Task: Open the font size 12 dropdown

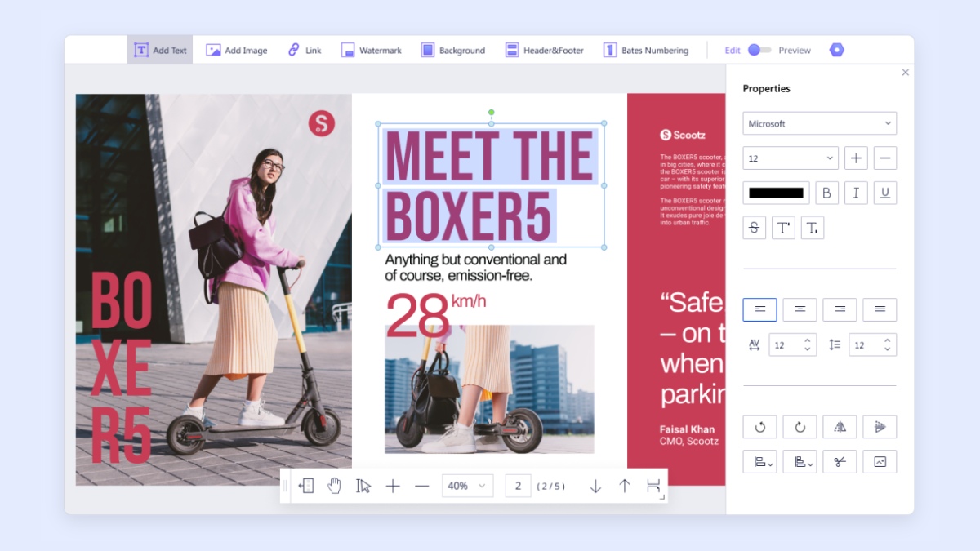Action: pyautogui.click(x=790, y=158)
